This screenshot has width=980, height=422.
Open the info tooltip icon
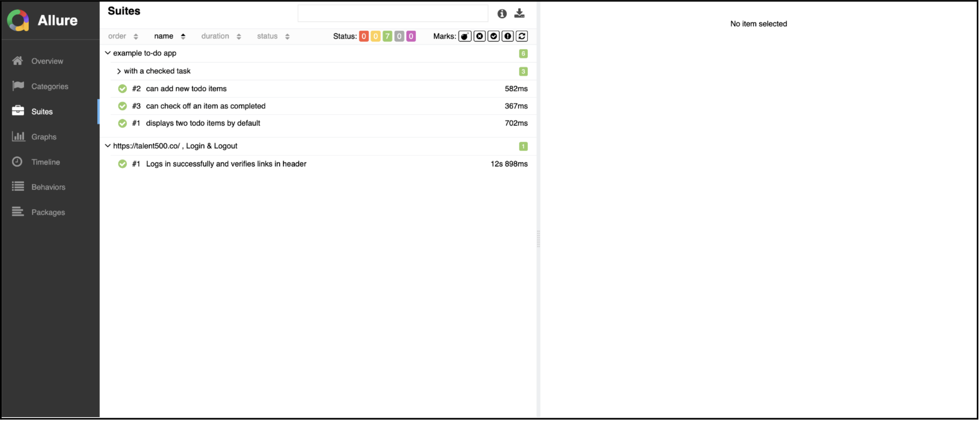pyautogui.click(x=502, y=14)
